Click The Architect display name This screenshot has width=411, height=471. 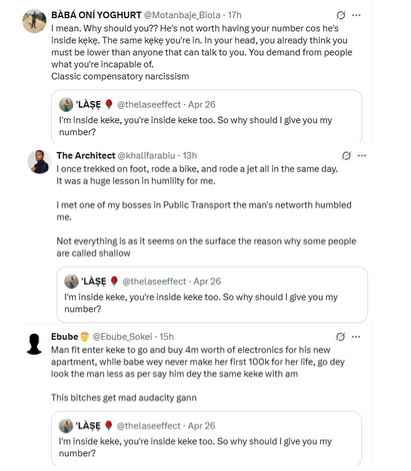click(86, 156)
